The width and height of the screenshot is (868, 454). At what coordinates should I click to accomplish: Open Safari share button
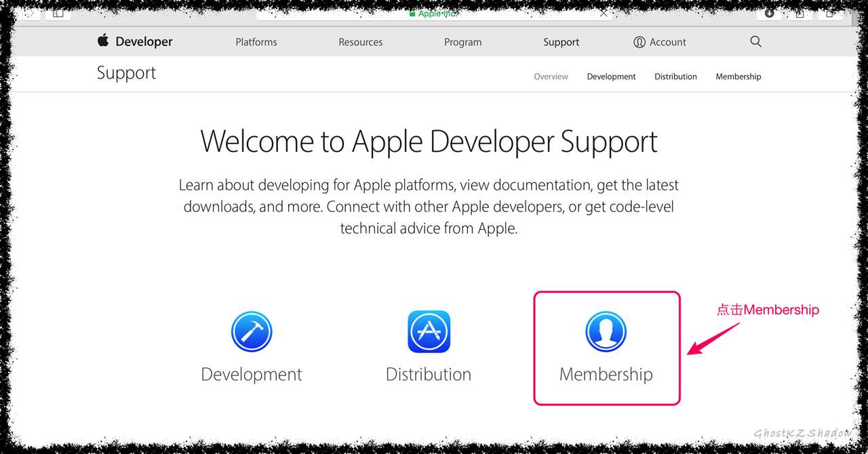pos(800,12)
